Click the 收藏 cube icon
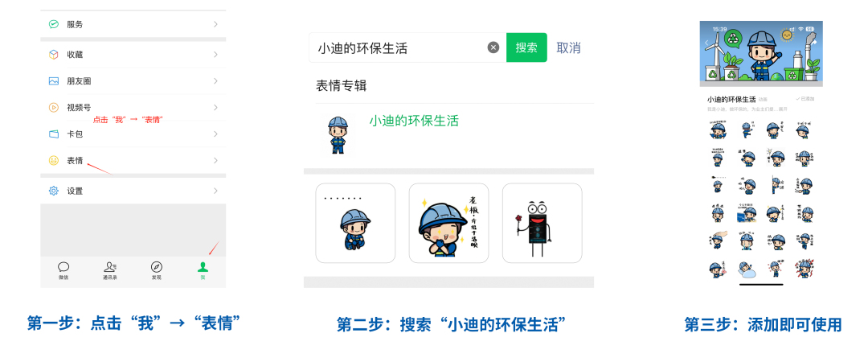The width and height of the screenshot is (868, 358). coord(53,55)
